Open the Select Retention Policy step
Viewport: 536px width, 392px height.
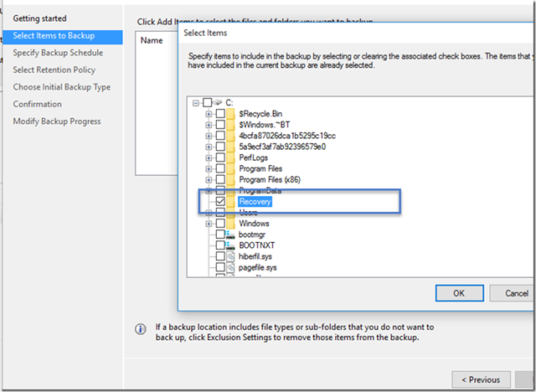click(x=54, y=70)
